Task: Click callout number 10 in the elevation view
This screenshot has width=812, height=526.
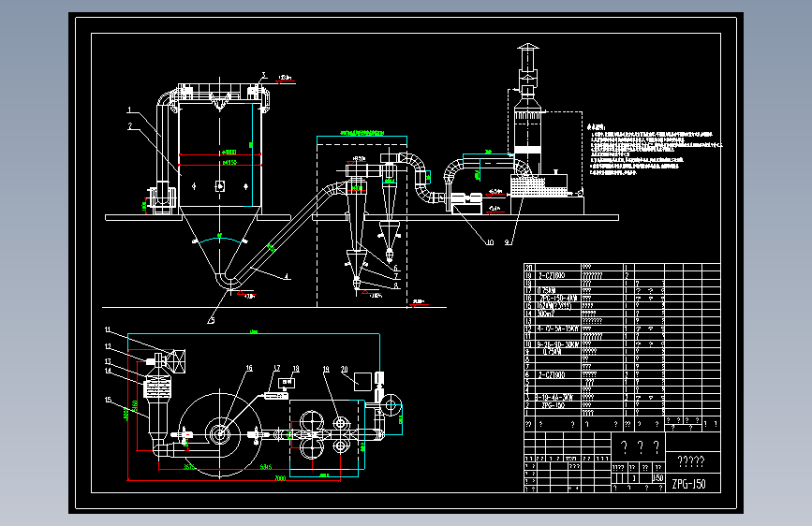Action: (x=490, y=242)
